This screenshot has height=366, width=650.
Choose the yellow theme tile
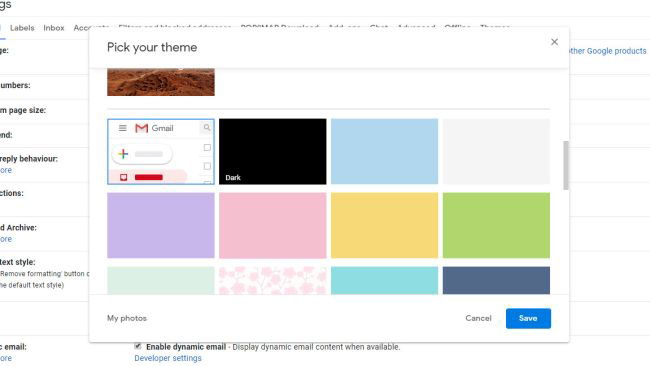[x=384, y=225]
